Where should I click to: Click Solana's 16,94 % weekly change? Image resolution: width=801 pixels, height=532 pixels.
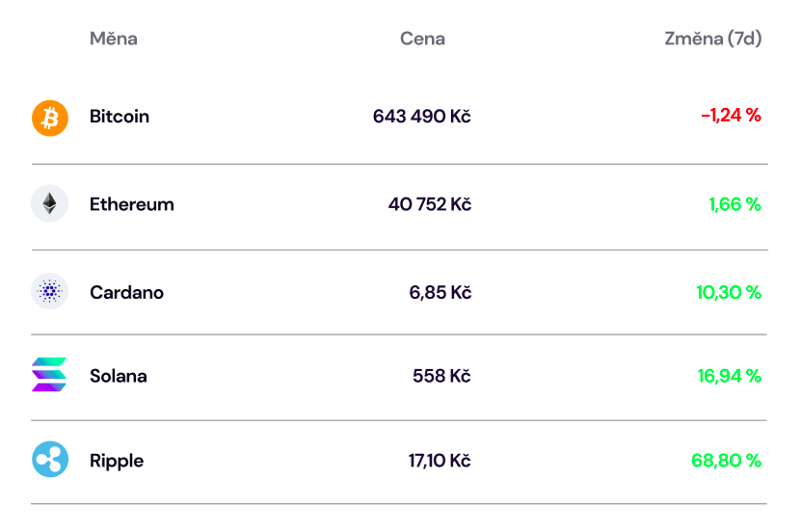[x=730, y=376]
